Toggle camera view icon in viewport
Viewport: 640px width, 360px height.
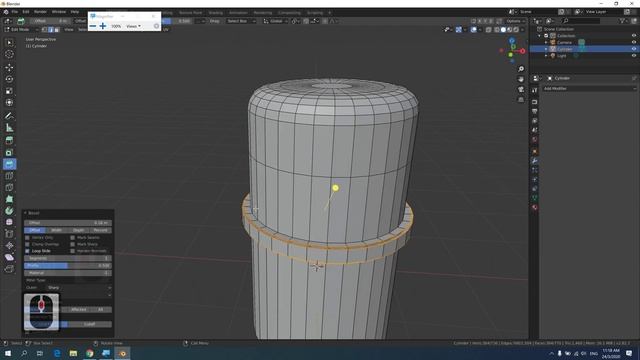tap(521, 89)
